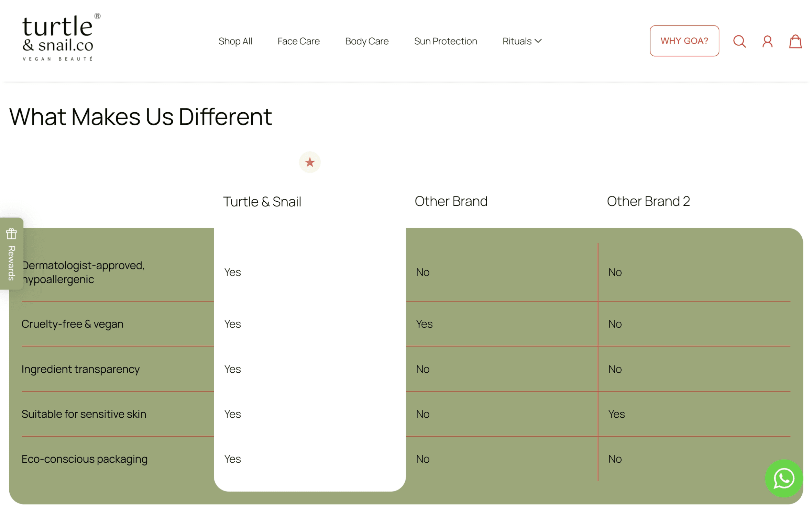Image resolution: width=812 pixels, height=507 pixels.
Task: Select Sun Protection in navigation
Action: [x=445, y=41]
